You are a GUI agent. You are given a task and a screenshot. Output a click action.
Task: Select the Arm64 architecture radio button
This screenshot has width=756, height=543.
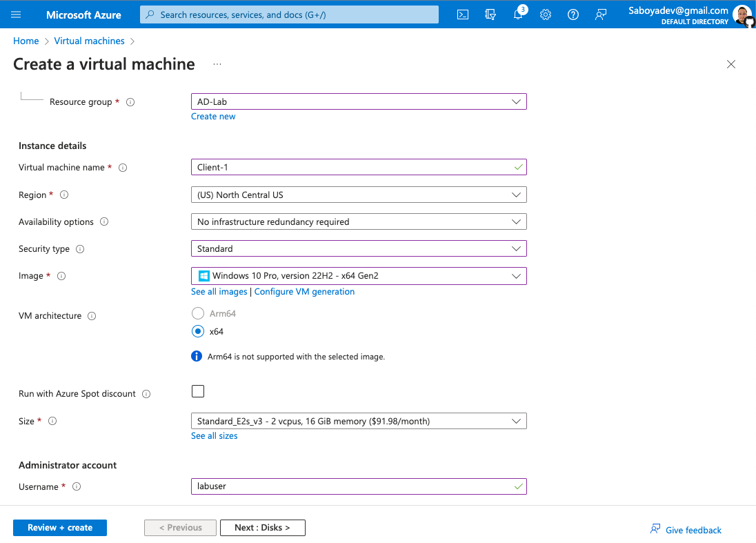198,313
